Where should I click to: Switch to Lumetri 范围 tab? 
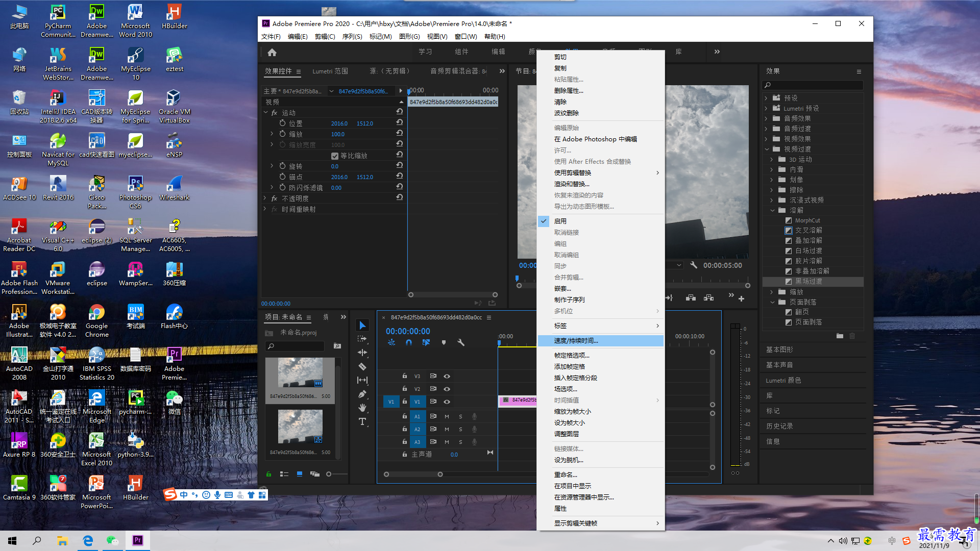pyautogui.click(x=330, y=71)
